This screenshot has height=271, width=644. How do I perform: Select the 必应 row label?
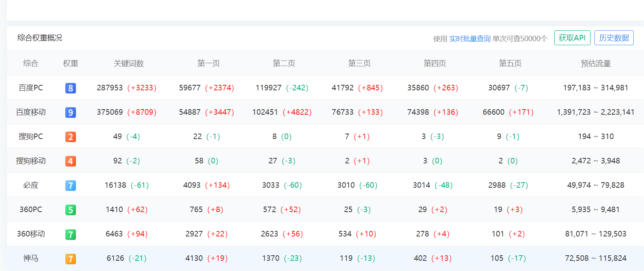[31, 185]
